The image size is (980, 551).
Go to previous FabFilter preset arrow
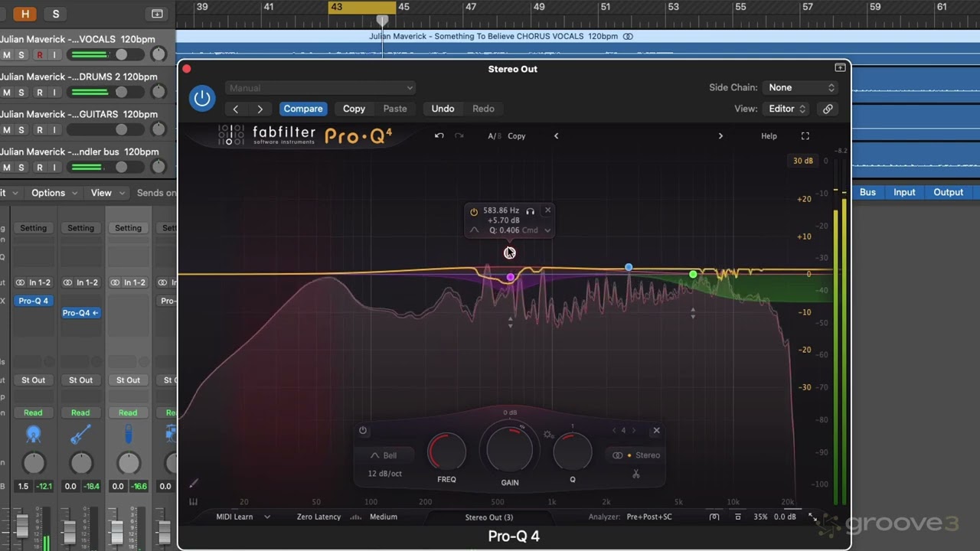point(557,136)
